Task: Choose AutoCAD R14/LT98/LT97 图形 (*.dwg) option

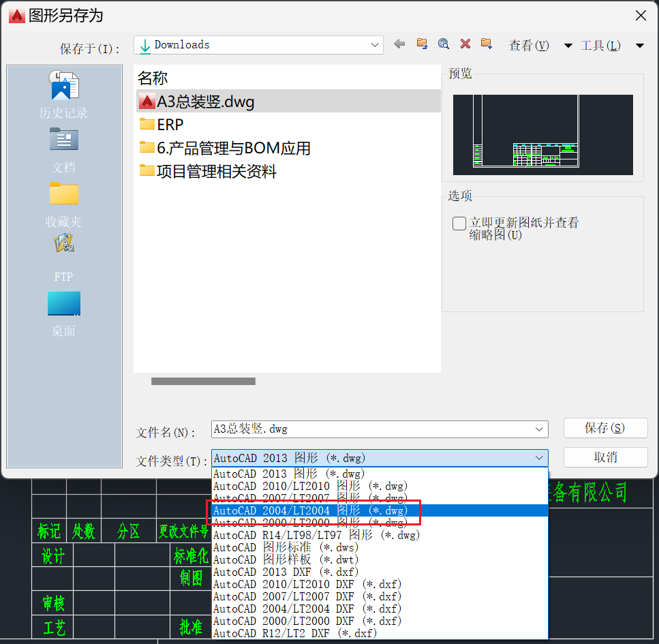Action: 380,535
